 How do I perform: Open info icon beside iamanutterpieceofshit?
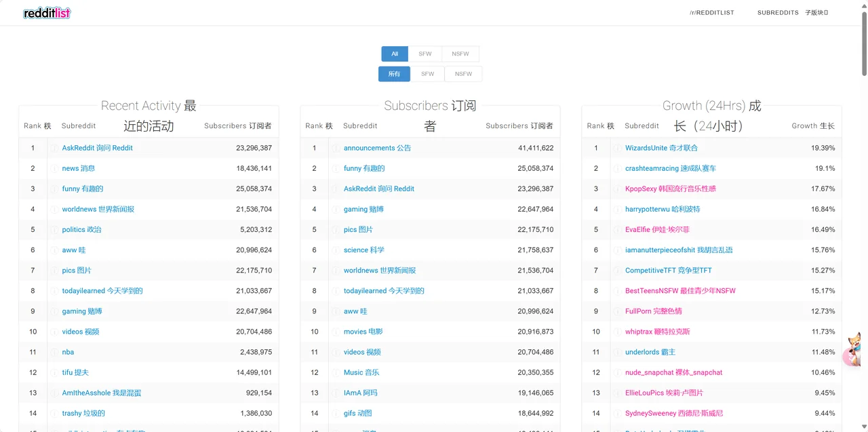click(617, 250)
